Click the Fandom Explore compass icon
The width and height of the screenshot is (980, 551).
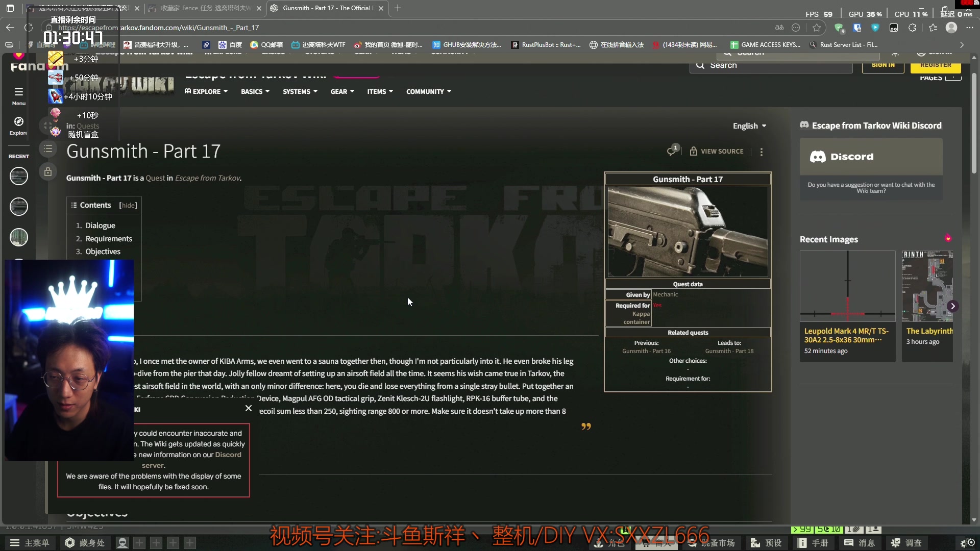click(19, 121)
